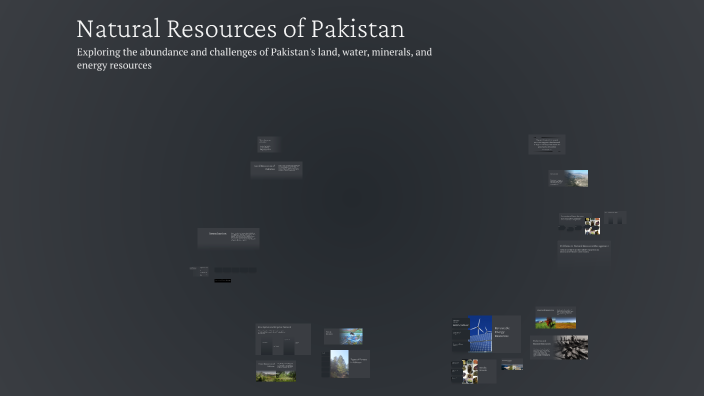Open the Forest Resources slide with green landscape
This screenshot has height=396, width=704.
(x=276, y=371)
